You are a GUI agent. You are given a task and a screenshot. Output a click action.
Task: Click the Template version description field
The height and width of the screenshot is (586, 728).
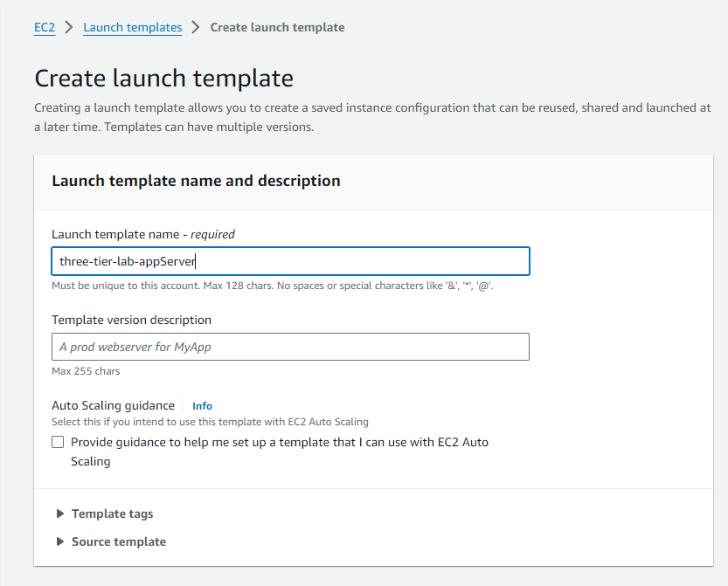tap(290, 347)
